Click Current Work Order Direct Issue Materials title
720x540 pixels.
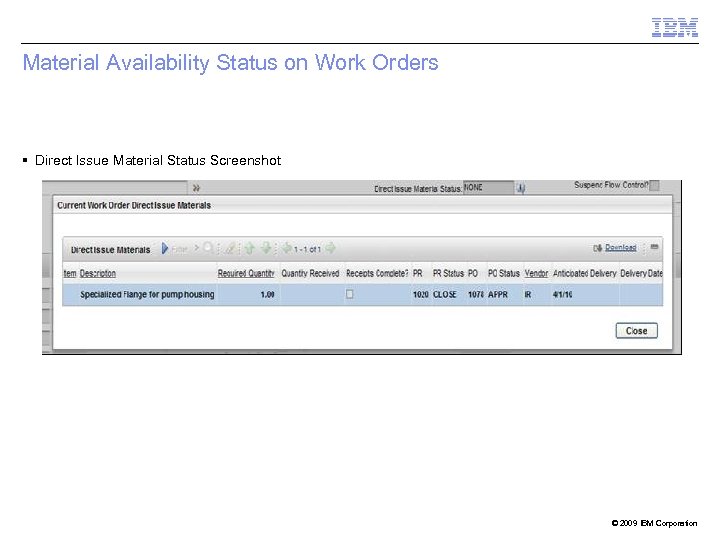pos(134,205)
